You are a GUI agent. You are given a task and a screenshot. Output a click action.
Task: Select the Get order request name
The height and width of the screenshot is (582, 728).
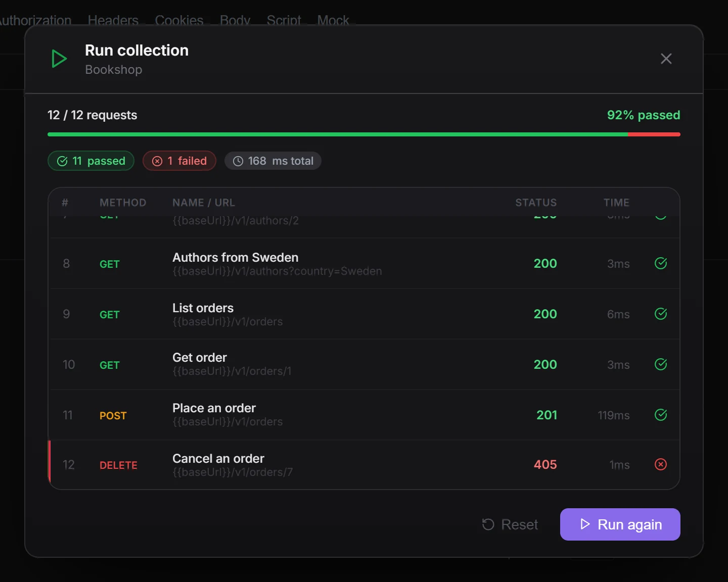[200, 358]
